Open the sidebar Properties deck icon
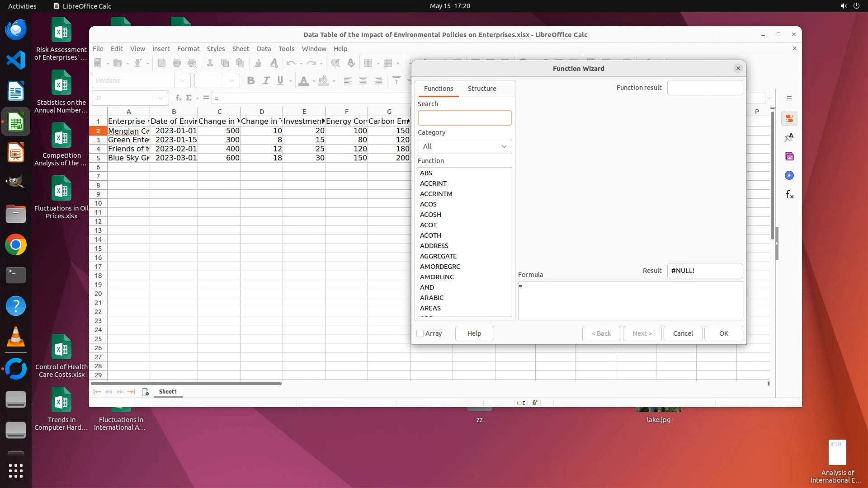The height and width of the screenshot is (488, 868). pyautogui.click(x=789, y=118)
